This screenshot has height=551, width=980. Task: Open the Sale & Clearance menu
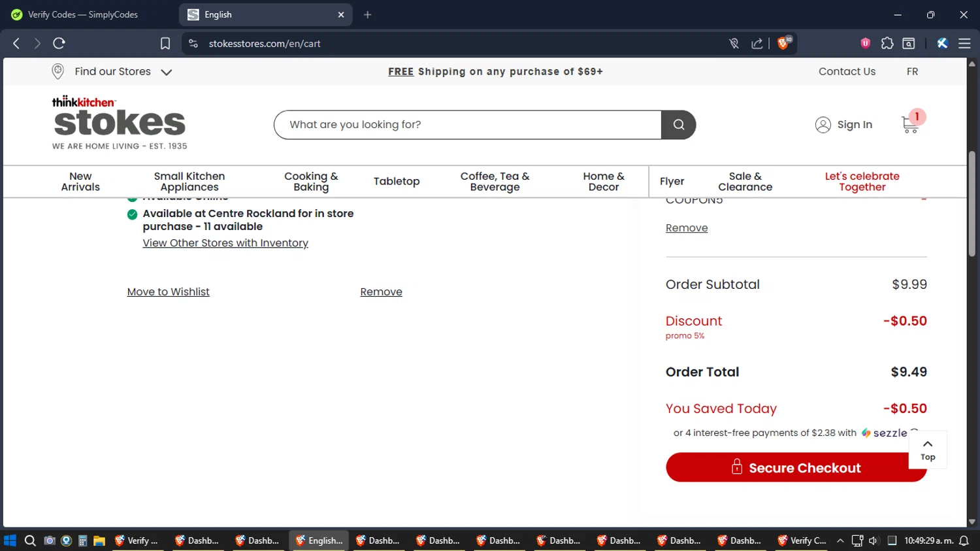745,182
